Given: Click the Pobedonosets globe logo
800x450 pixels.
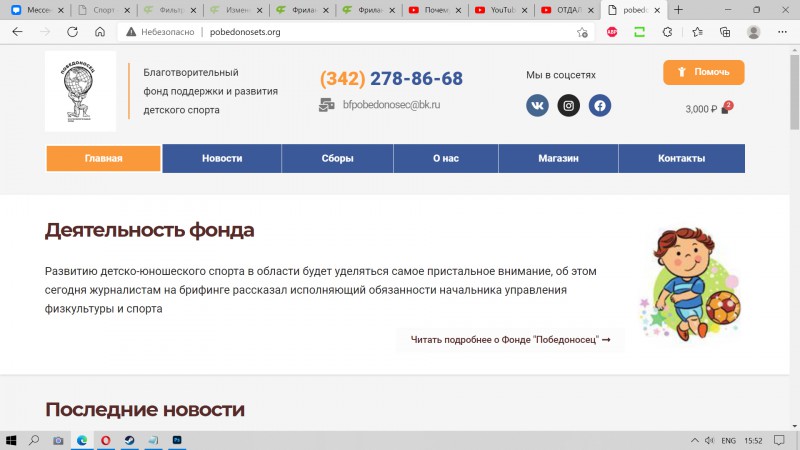Looking at the screenshot, I should click(x=80, y=91).
